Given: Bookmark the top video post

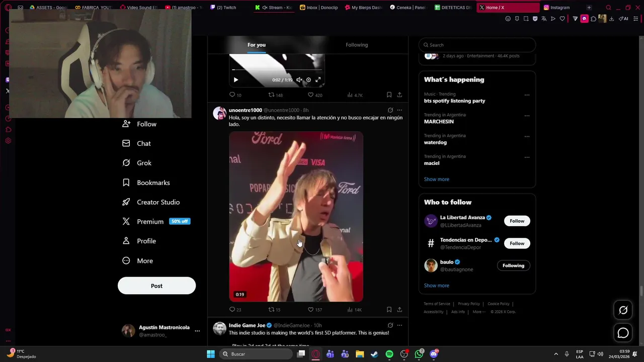Looking at the screenshot, I should point(389,95).
